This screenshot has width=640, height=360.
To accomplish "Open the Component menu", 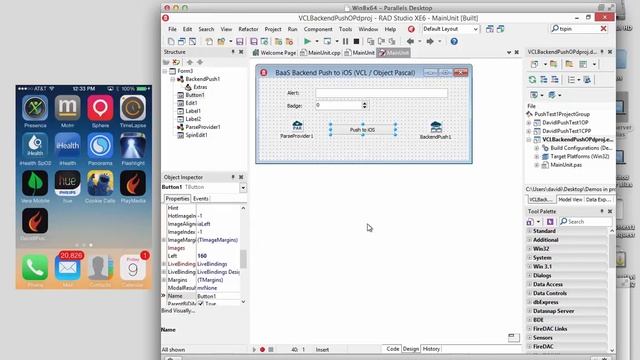I will pos(318,29).
